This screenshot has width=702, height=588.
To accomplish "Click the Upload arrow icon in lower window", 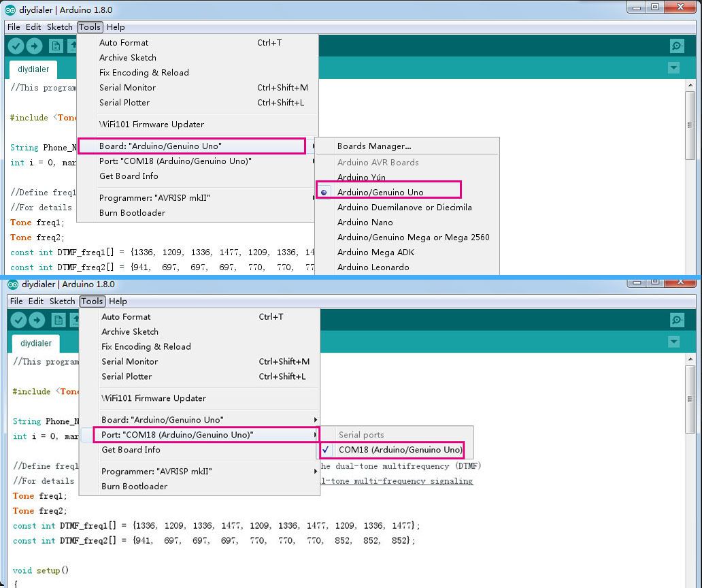I will coord(37,320).
